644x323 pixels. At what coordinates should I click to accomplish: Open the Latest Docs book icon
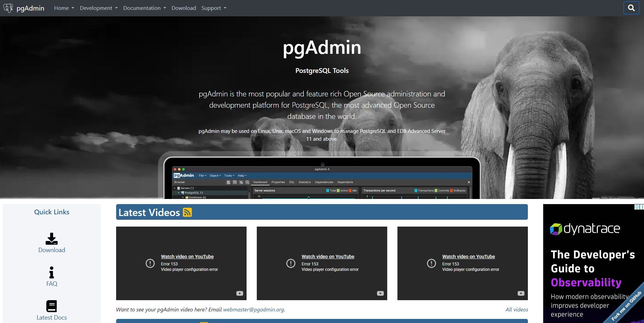point(51,306)
